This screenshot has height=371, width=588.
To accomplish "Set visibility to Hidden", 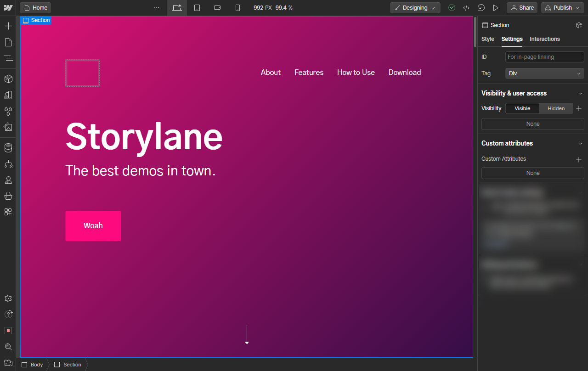I will 556,108.
